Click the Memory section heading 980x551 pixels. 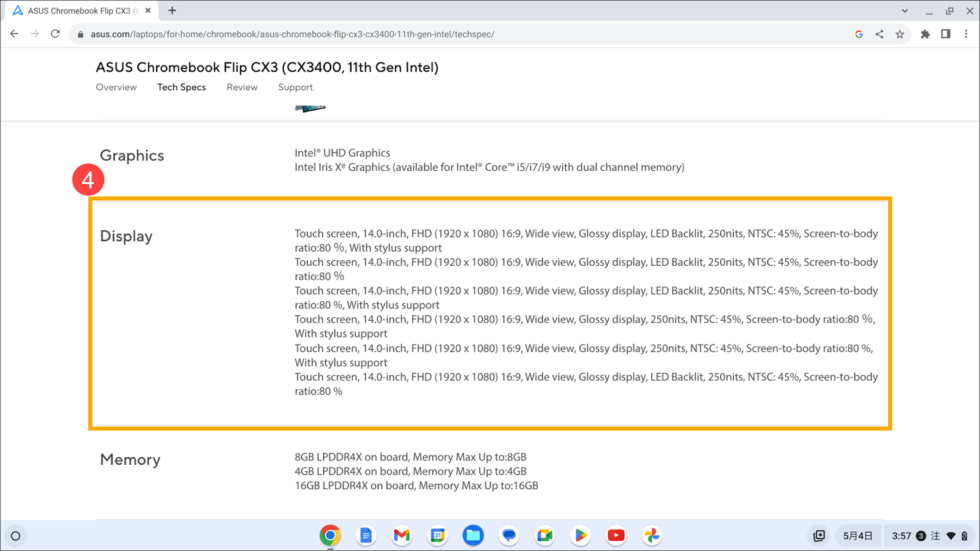[130, 460]
